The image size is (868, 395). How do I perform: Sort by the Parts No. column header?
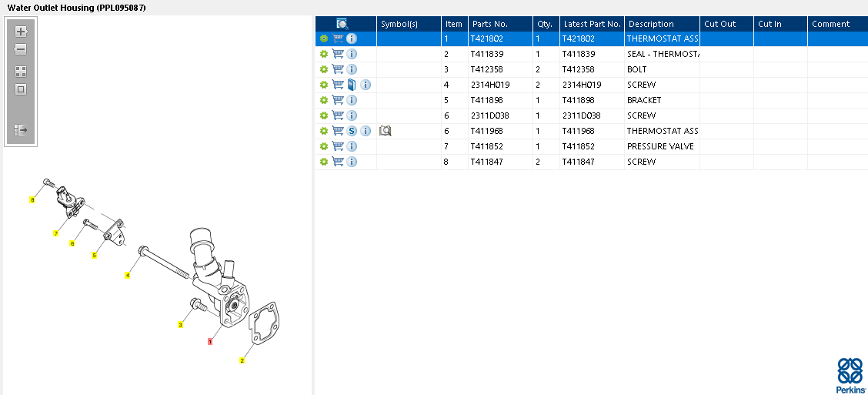pyautogui.click(x=500, y=24)
